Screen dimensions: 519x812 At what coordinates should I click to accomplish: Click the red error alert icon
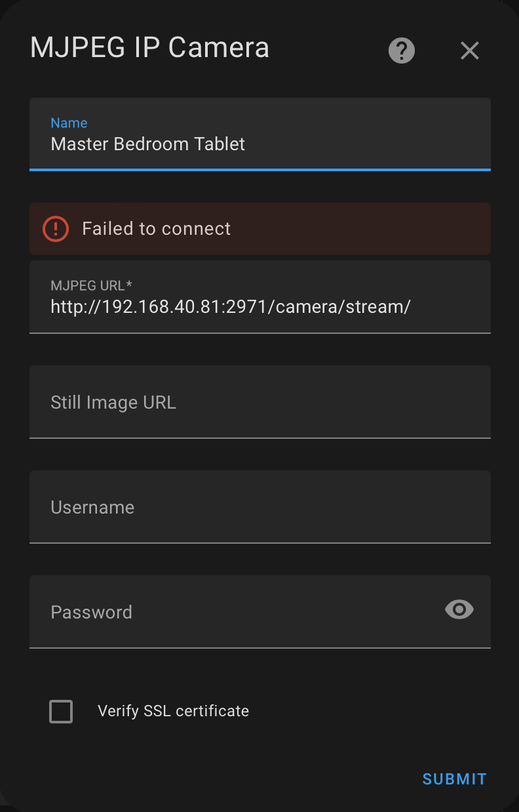(56, 229)
